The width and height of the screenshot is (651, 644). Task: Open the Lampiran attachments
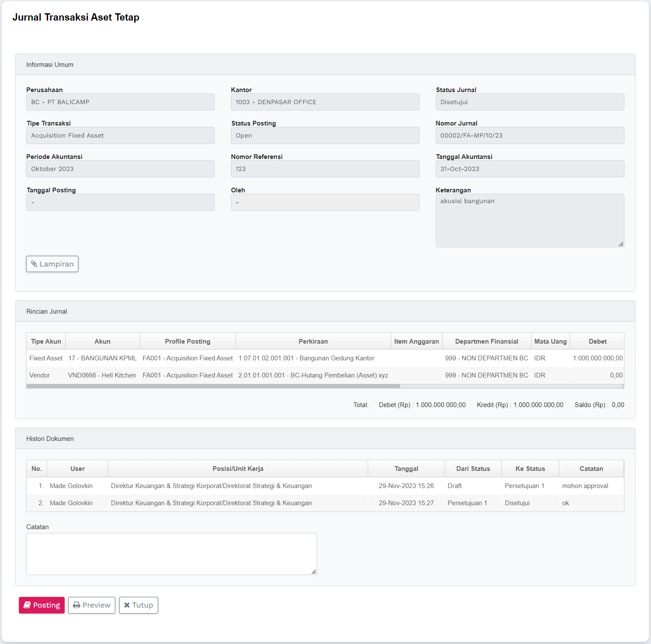(x=52, y=264)
